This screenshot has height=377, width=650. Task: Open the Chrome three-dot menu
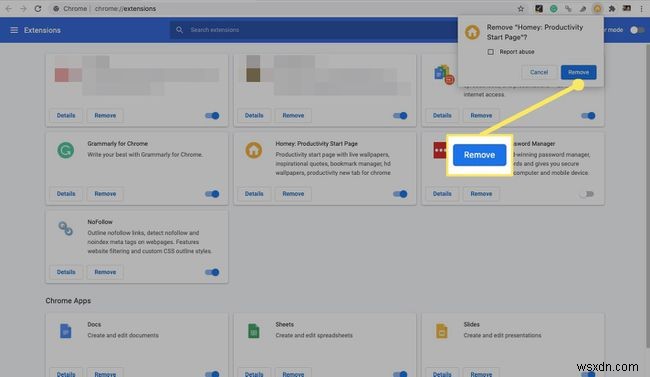[641, 8]
